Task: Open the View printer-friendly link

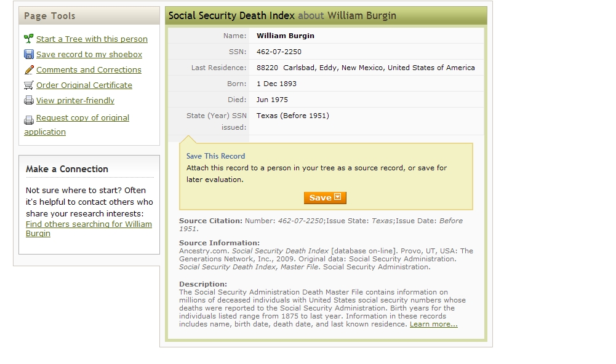Action: click(75, 100)
